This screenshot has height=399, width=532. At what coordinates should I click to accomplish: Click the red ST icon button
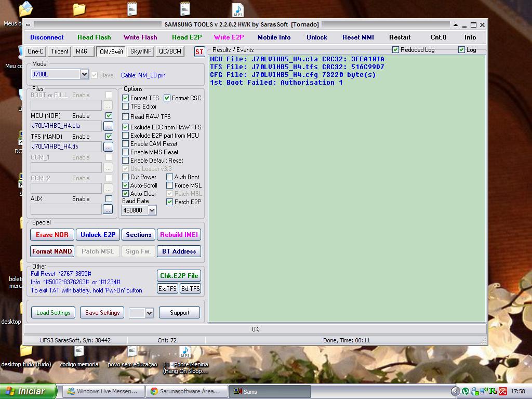[199, 51]
